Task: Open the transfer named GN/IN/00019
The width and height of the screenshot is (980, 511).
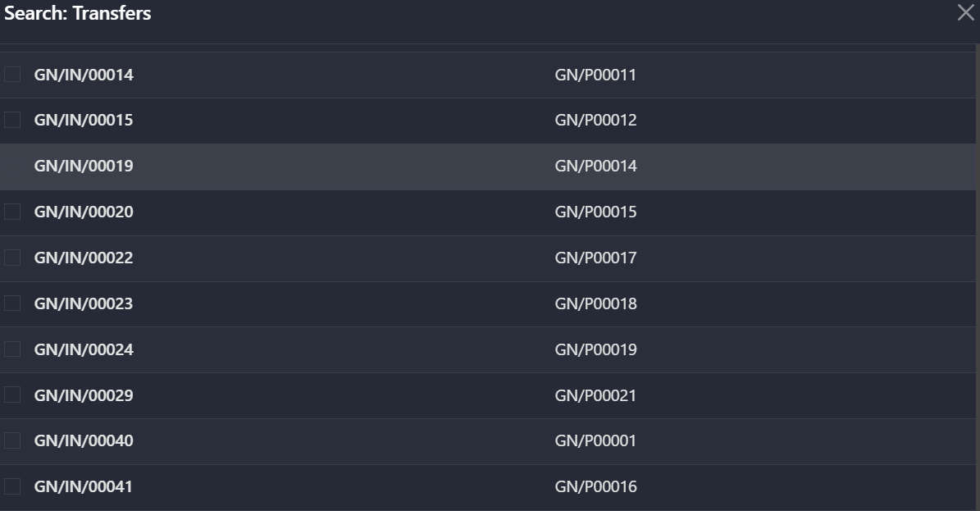Action: click(x=84, y=167)
